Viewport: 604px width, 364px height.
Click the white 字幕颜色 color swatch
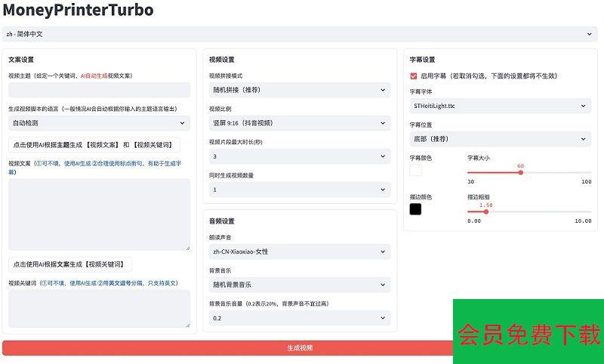[415, 170]
